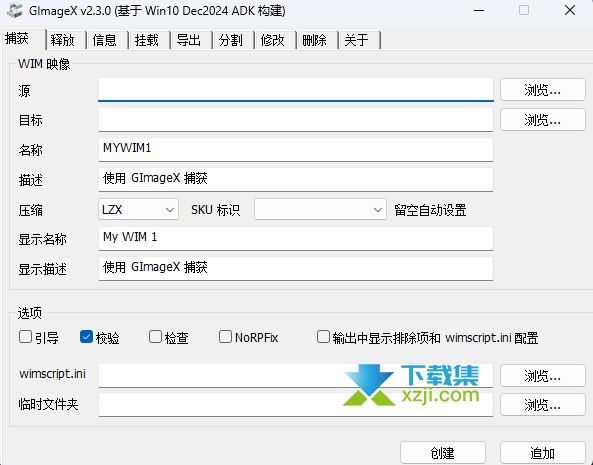Browse for the 目标 file
The width and height of the screenshot is (593, 465).
coord(543,120)
